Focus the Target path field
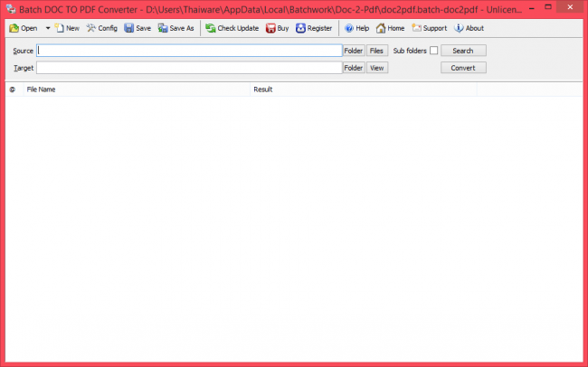 pyautogui.click(x=189, y=68)
